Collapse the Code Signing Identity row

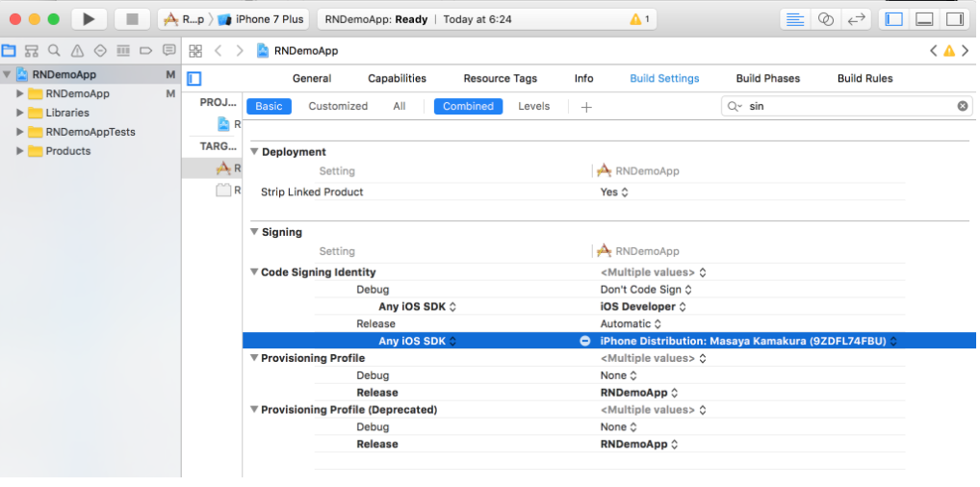[x=254, y=272]
